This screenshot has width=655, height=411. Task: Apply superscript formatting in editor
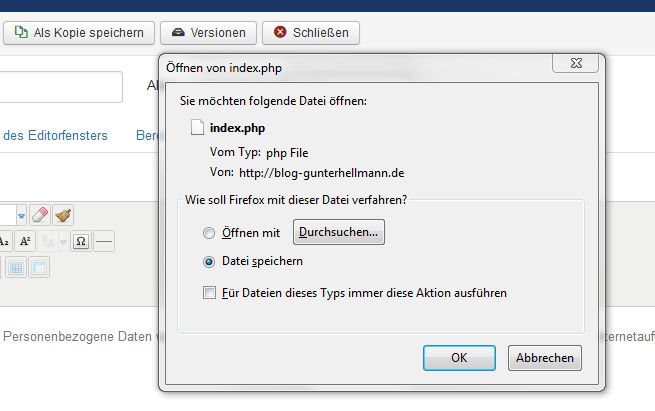point(26,241)
